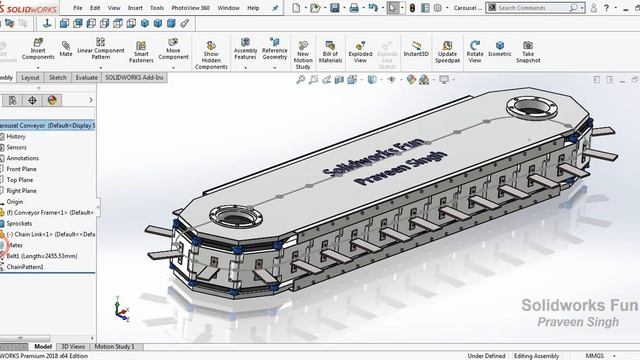Open the Tools menu
Image resolution: width=640 pixels, height=360 pixels.
157,8
